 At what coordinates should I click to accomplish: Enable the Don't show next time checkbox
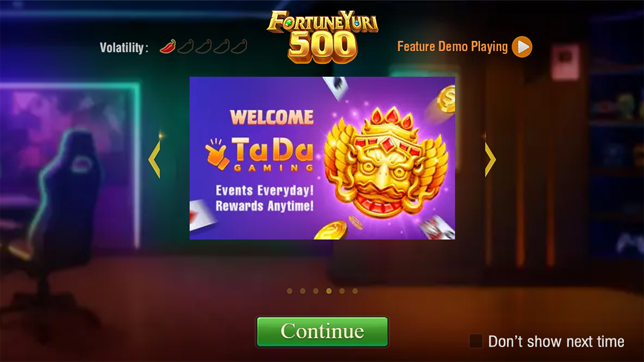[x=476, y=341]
